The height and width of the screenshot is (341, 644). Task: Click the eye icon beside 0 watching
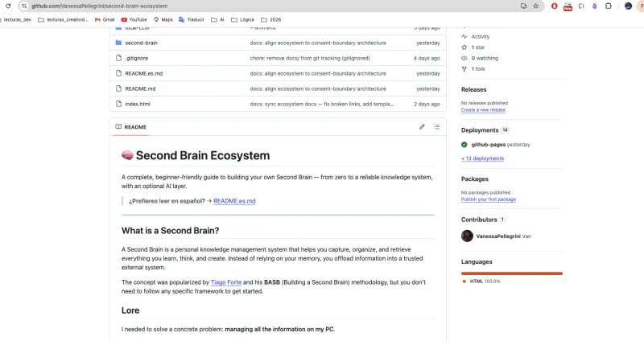[464, 58]
